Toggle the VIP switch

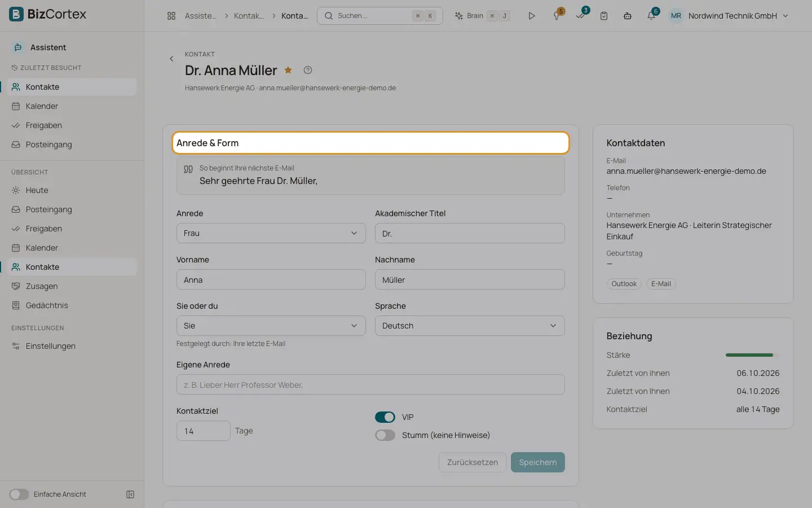385,417
